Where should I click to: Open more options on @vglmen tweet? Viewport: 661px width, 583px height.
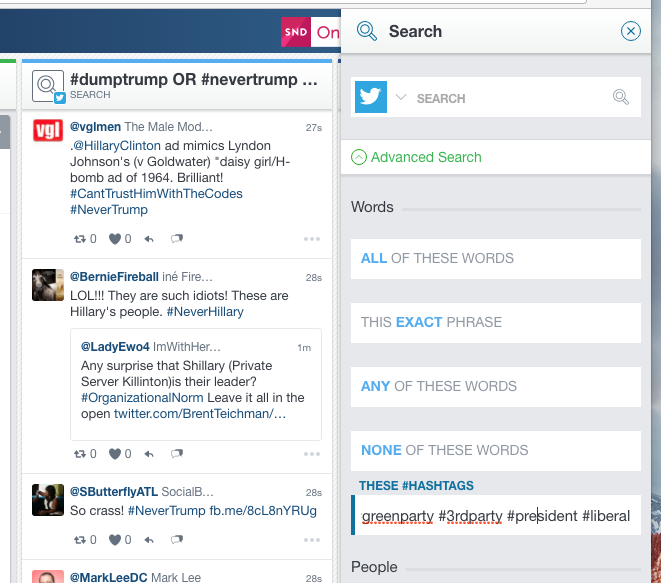coord(312,239)
